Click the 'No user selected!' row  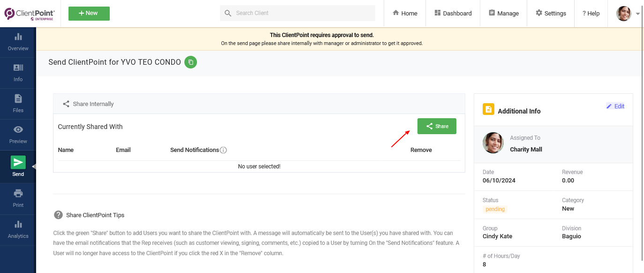(259, 167)
